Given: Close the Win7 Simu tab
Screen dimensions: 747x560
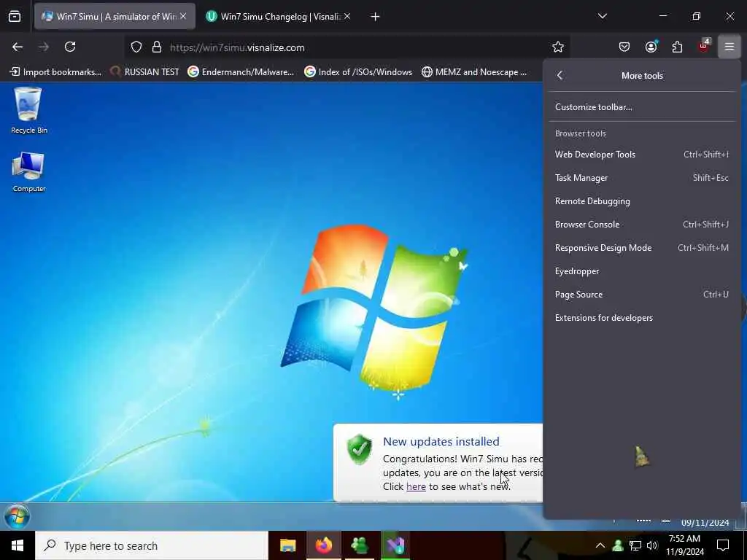Looking at the screenshot, I should [x=183, y=16].
